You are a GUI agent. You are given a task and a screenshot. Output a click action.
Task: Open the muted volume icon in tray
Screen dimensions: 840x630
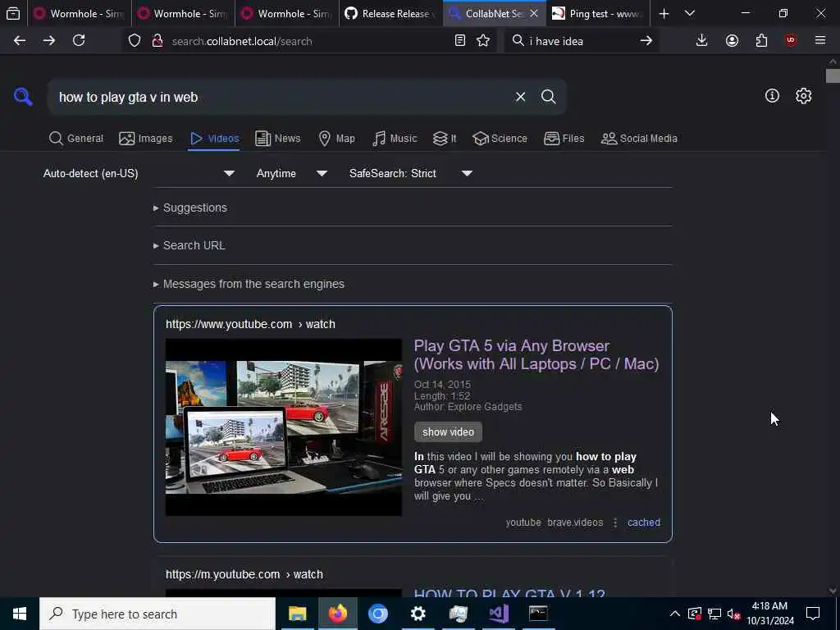click(x=733, y=614)
